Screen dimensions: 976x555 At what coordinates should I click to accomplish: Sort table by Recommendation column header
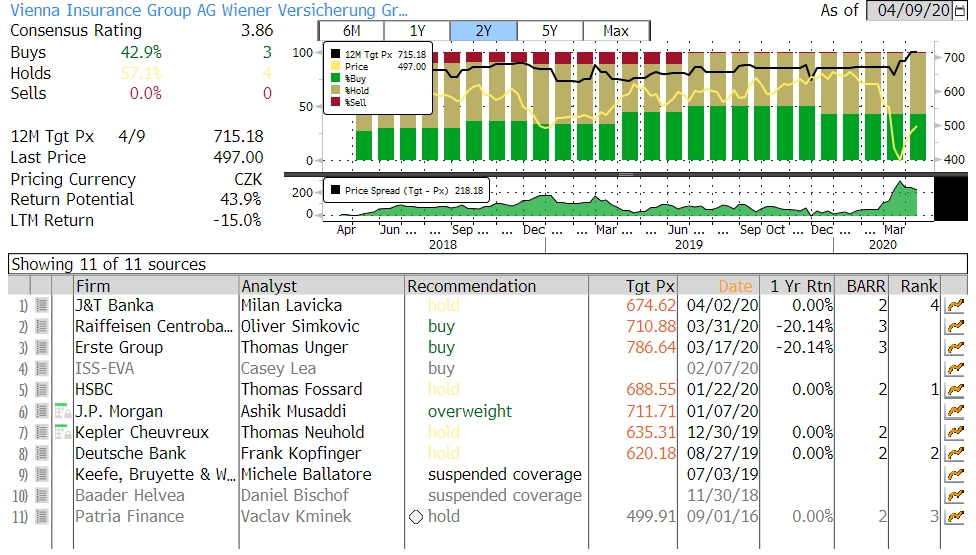496,286
